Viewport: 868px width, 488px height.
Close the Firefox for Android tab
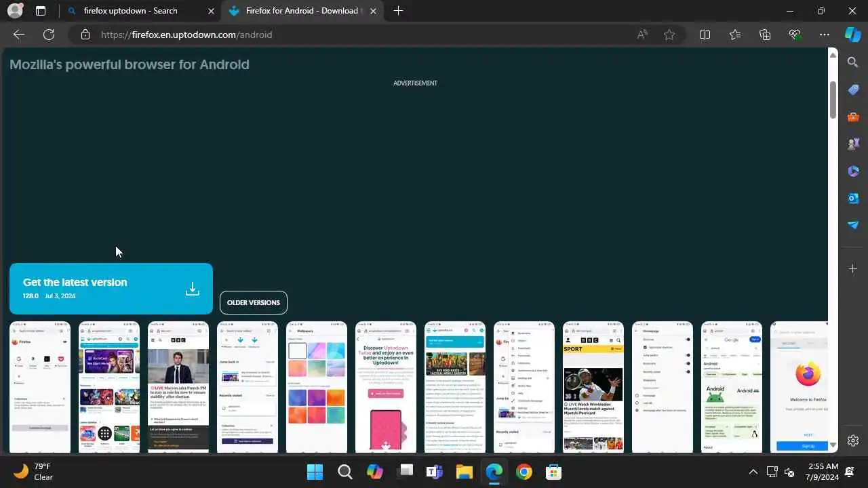373,11
